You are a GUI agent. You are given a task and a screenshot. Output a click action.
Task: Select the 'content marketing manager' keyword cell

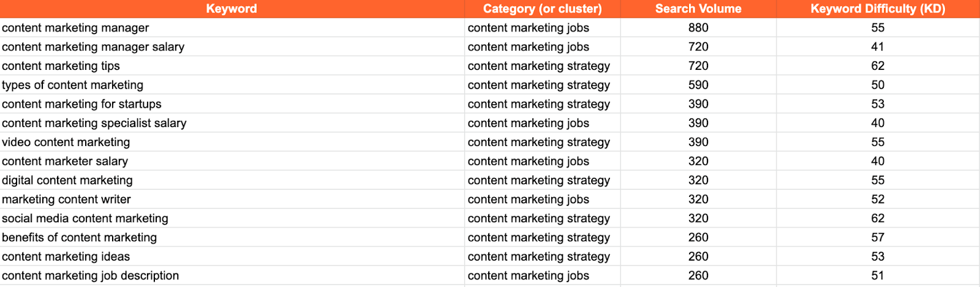click(232, 28)
